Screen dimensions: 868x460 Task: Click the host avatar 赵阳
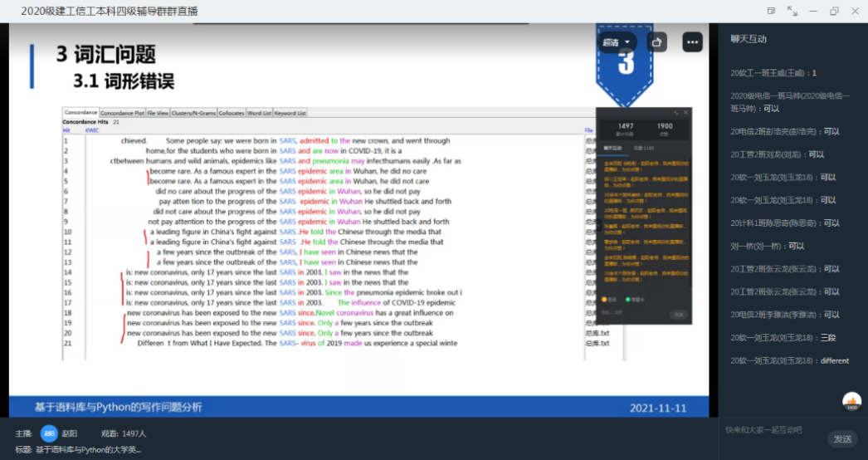(x=50, y=433)
